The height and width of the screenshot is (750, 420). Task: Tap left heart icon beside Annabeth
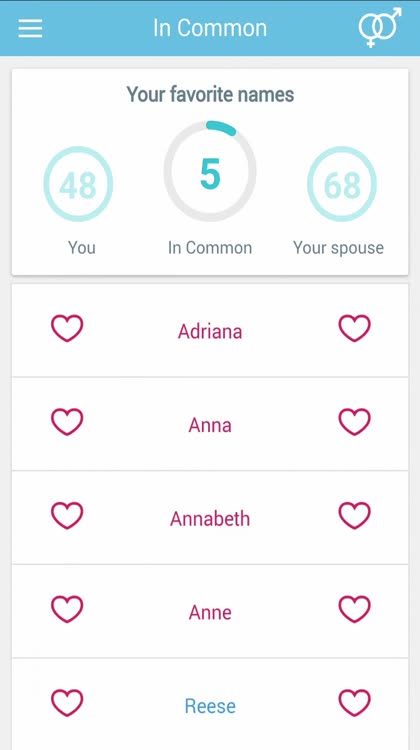[67, 516]
